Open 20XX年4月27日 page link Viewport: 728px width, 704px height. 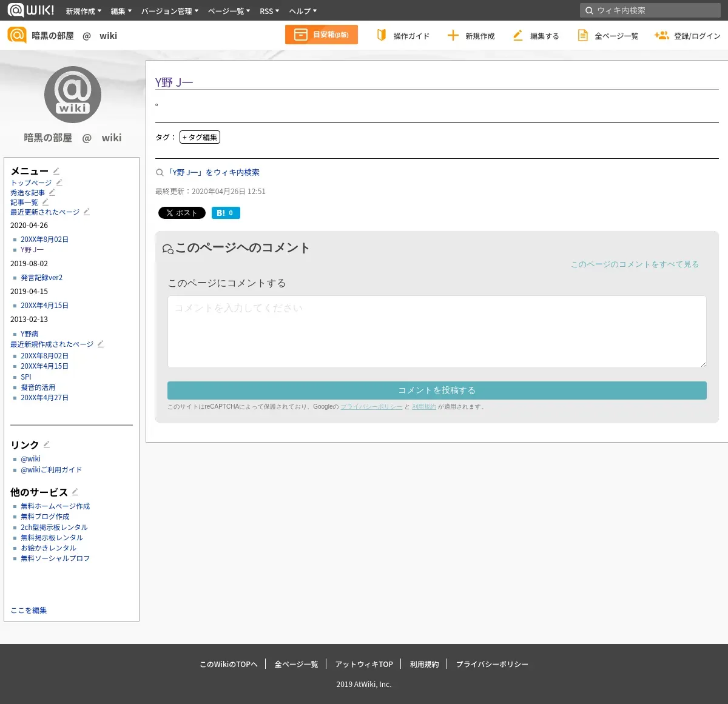point(44,398)
